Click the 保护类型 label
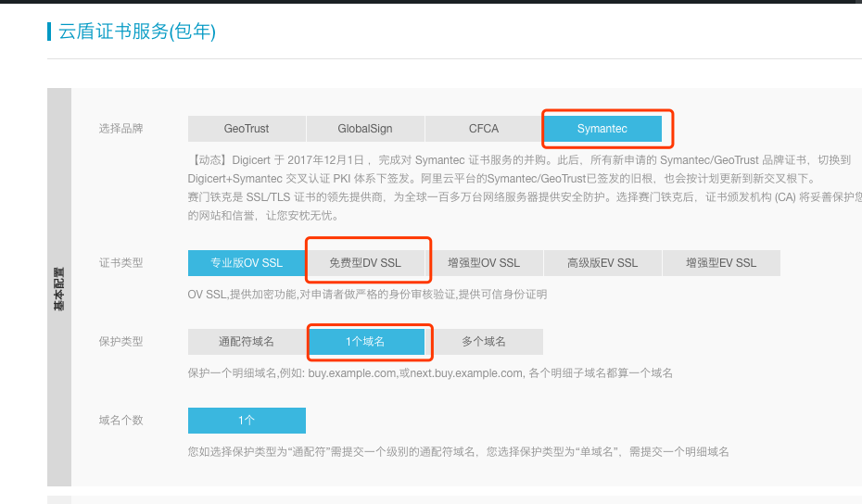The width and height of the screenshot is (862, 504). click(x=120, y=342)
